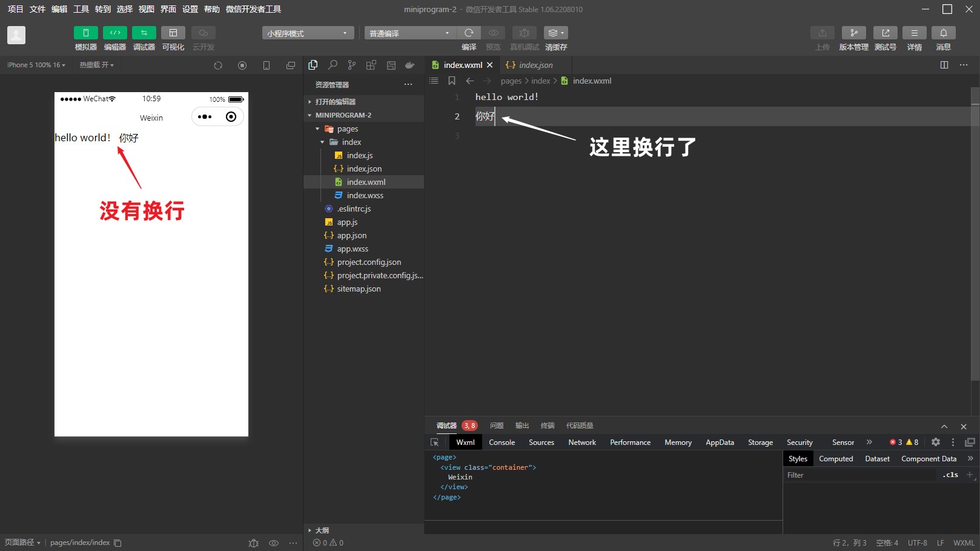Switch to the Computed styles tab
Screen dimensions: 980x551
click(x=836, y=459)
